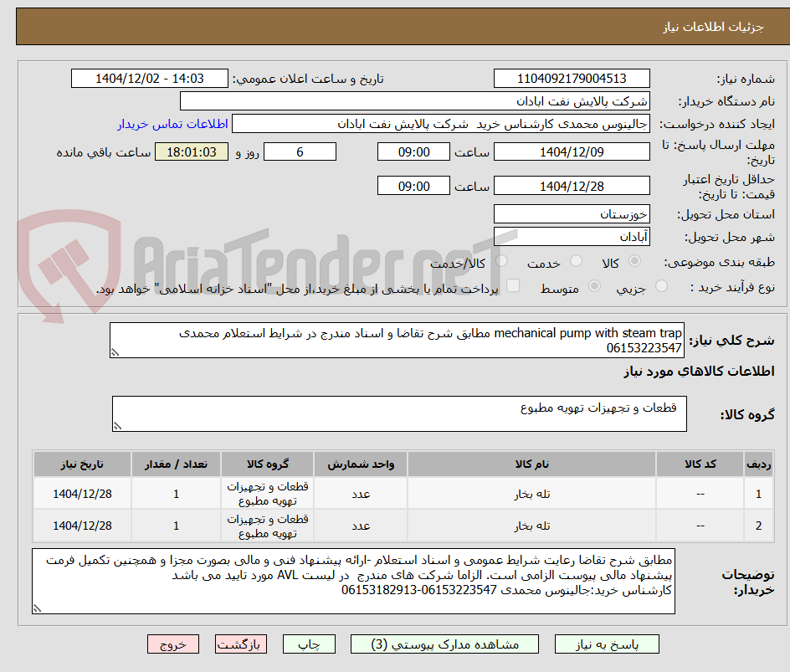Click quantity 1 in row 2
This screenshot has width=790, height=672.
coord(177,526)
